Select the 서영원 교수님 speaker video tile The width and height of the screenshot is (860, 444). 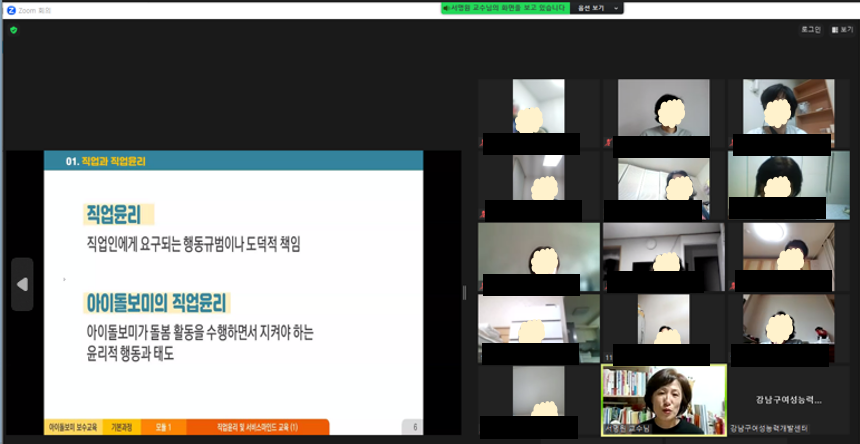point(663,399)
